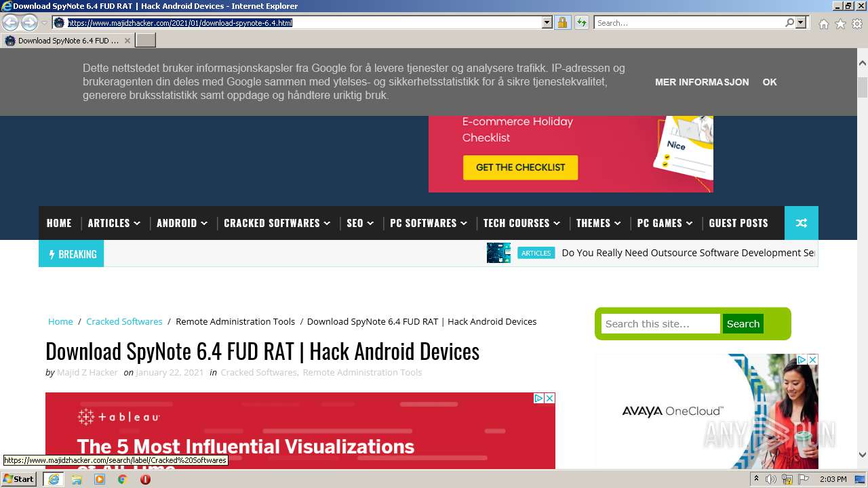
Task: Click the Internet Explorer taskbar icon
Action: tap(53, 479)
